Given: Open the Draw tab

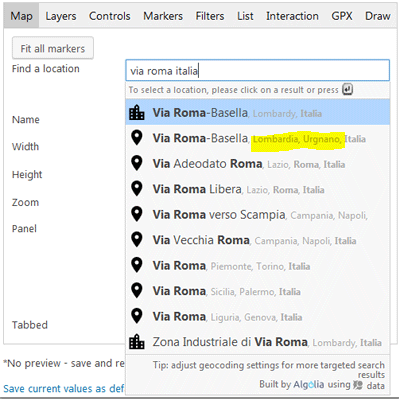Looking at the screenshot, I should (x=377, y=16).
